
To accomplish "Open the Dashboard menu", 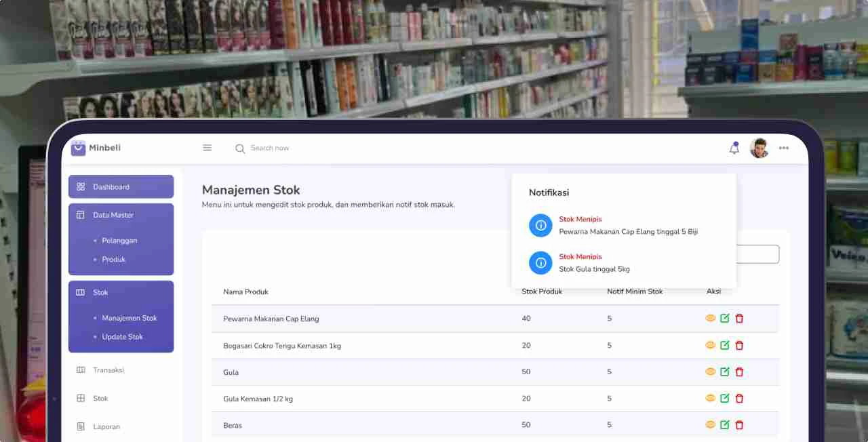I will pyautogui.click(x=121, y=186).
